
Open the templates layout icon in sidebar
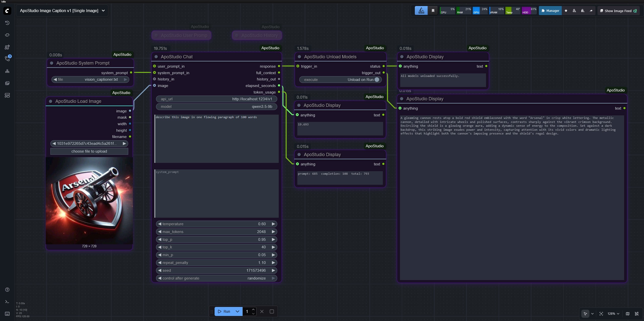pos(7,95)
